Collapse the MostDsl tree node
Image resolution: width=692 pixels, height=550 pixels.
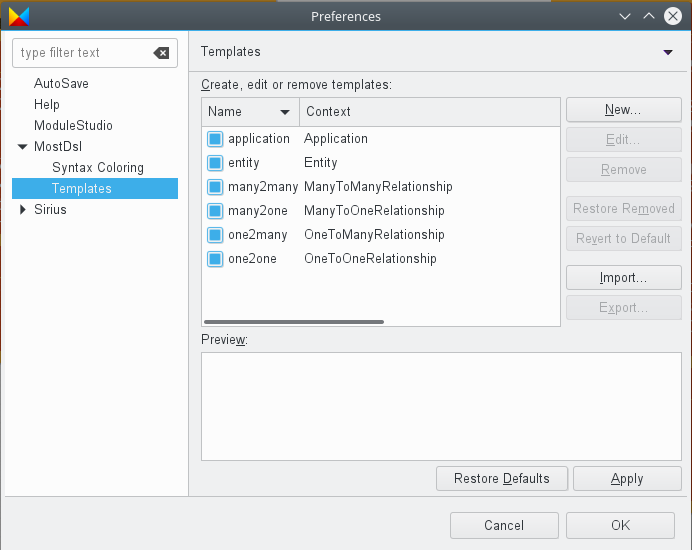(23, 147)
